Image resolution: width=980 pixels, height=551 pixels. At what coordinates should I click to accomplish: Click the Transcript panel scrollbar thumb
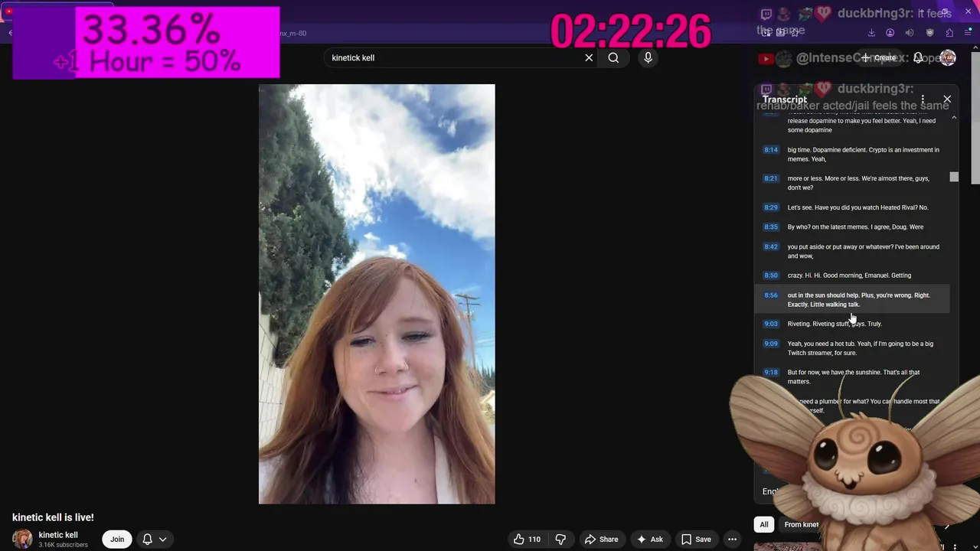[954, 177]
